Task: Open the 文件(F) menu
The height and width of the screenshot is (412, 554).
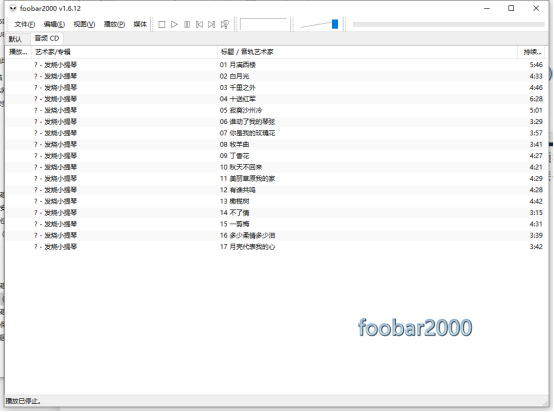Action: click(24, 24)
